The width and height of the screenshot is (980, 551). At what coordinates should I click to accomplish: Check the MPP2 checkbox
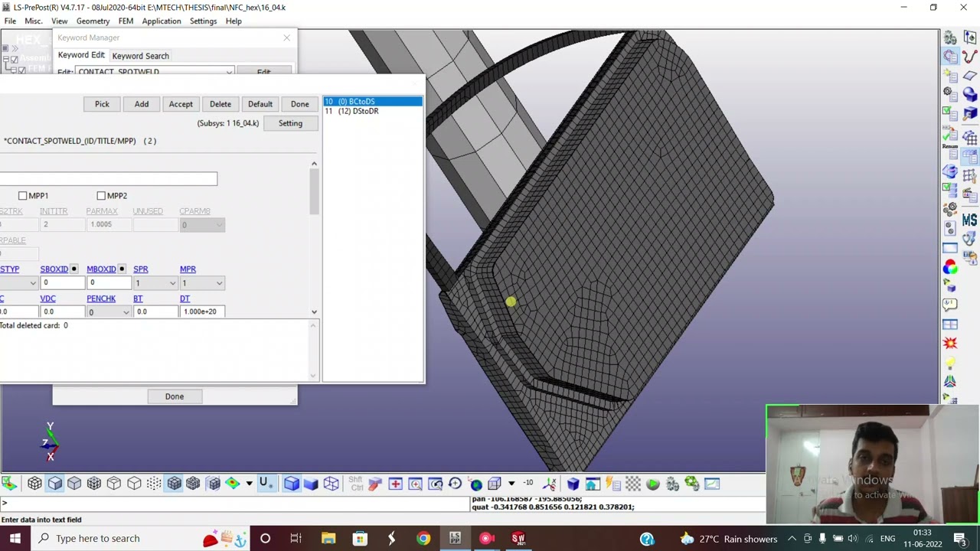pyautogui.click(x=101, y=196)
